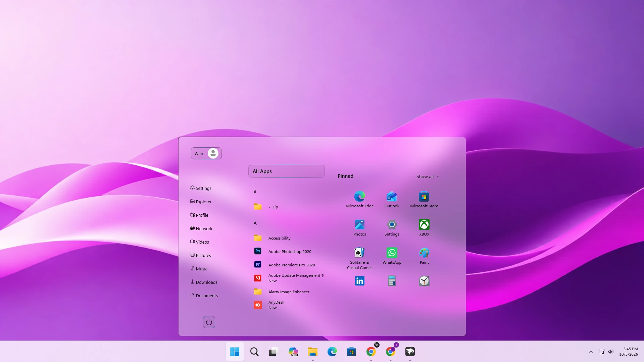Viewport: 644px width, 362px height.
Task: Open Task View on taskbar
Action: click(x=274, y=352)
